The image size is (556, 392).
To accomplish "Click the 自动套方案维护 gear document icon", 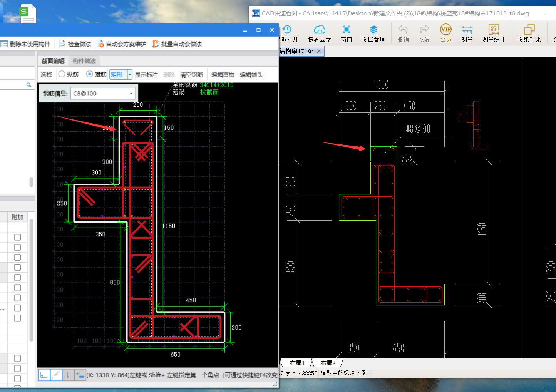I will tap(100, 44).
